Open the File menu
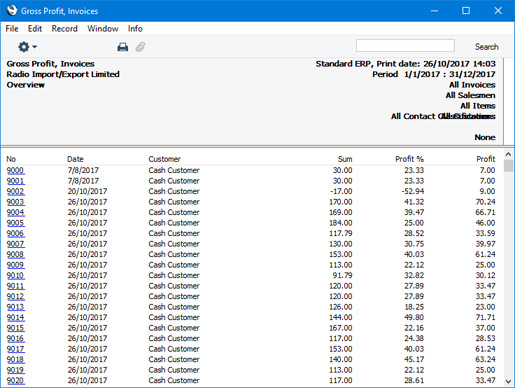 12,29
